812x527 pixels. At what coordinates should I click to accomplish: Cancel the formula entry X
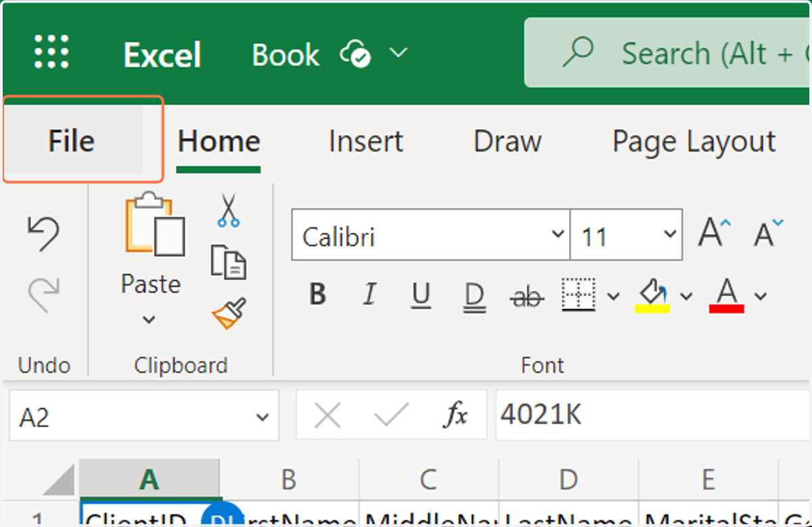(x=328, y=415)
